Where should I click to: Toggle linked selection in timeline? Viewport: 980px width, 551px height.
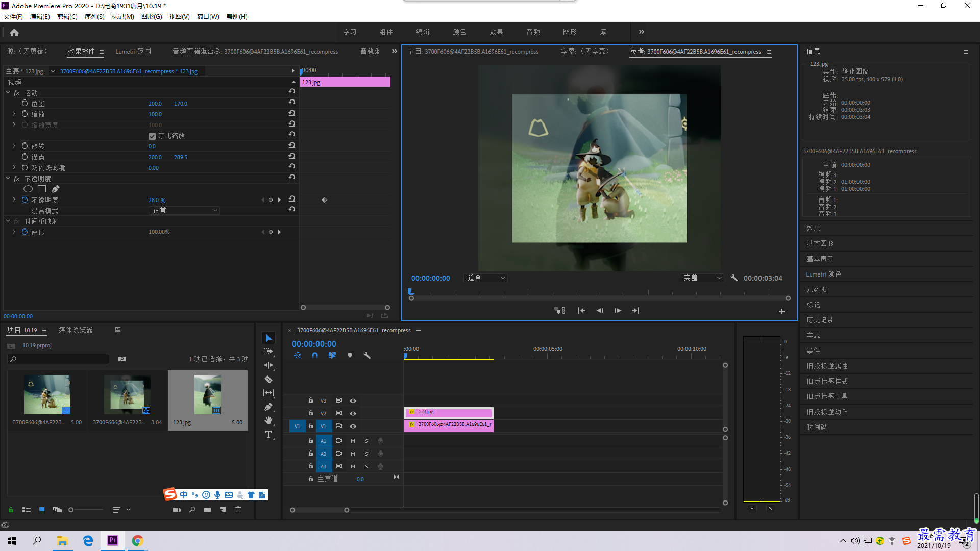(332, 355)
